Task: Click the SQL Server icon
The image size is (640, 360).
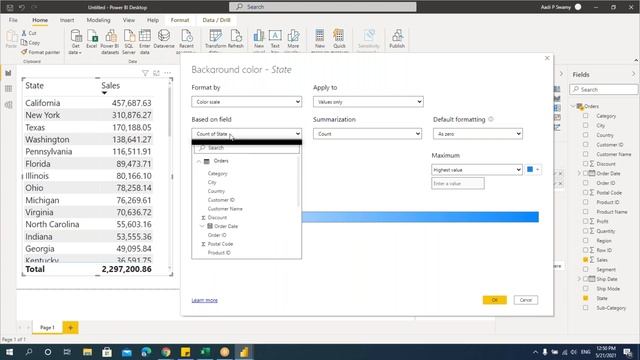Action: 129,41
